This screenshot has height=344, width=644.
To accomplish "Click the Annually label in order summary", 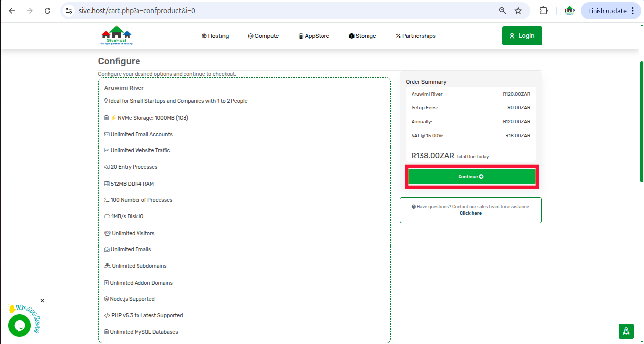I will [x=422, y=121].
